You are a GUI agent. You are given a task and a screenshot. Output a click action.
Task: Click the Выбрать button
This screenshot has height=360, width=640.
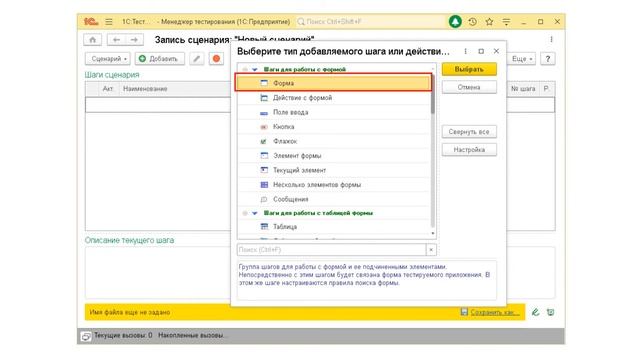469,69
